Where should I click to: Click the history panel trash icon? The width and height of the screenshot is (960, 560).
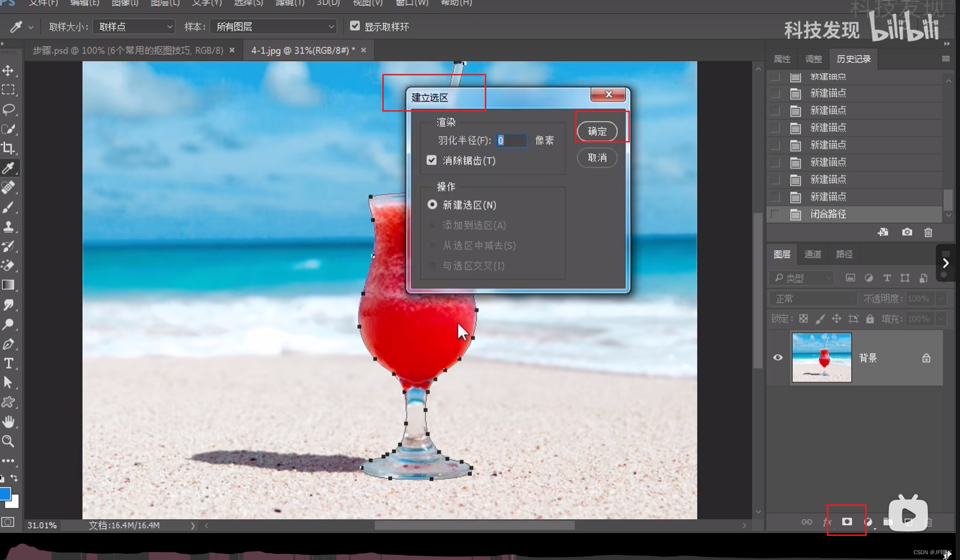pos(928,232)
